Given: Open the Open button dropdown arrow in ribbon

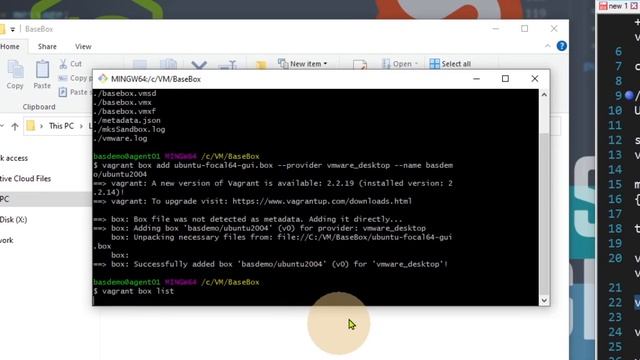Looking at the screenshot, I should (x=416, y=64).
